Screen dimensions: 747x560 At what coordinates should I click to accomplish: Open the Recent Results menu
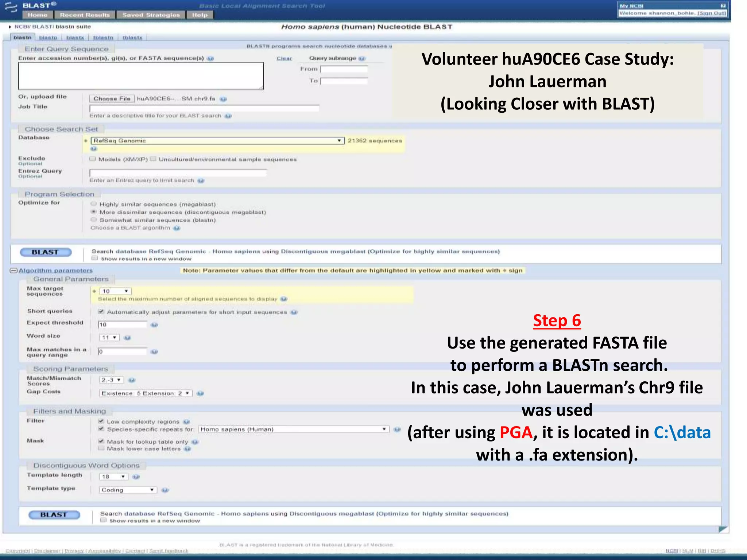(x=85, y=15)
